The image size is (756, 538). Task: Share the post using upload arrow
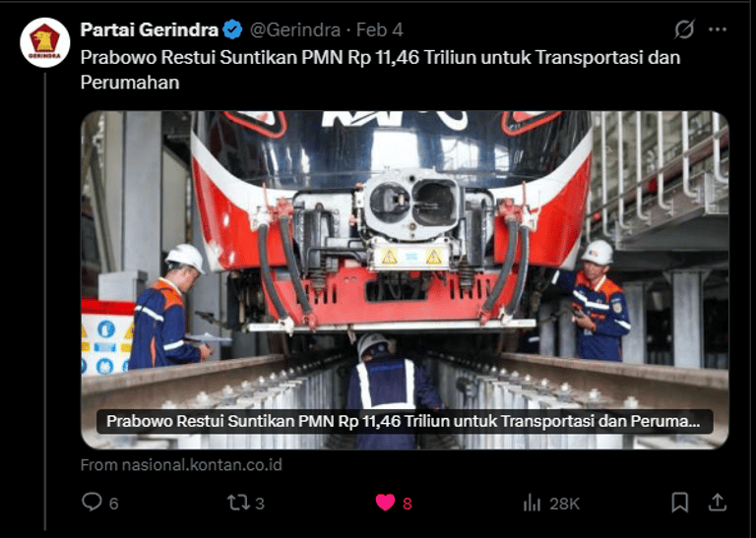click(x=717, y=503)
